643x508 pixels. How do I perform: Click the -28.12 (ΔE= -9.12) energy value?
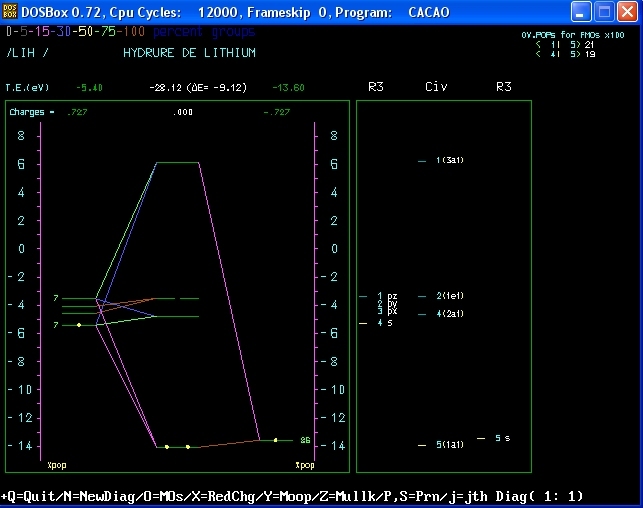click(198, 87)
